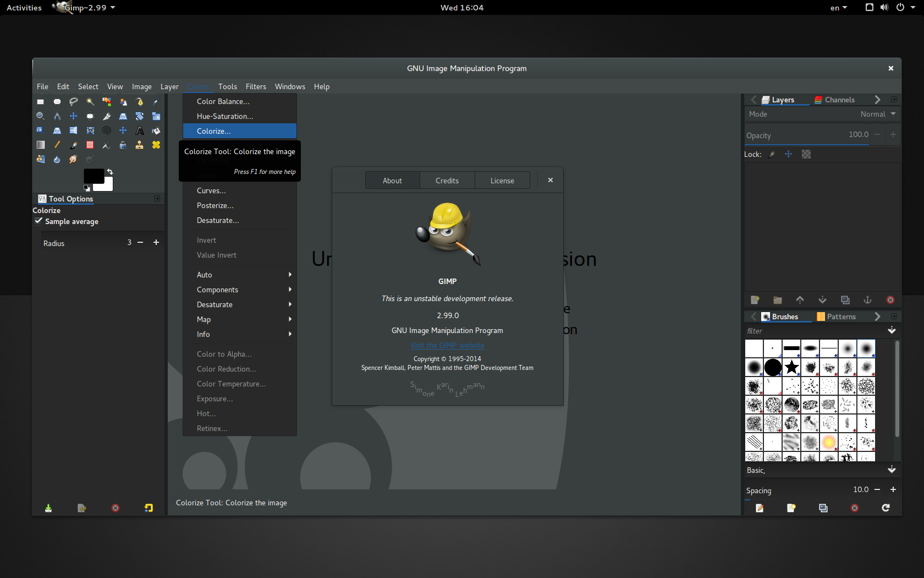The image size is (924, 578).
Task: Toggle the lock pixels brush icon
Action: tap(772, 154)
